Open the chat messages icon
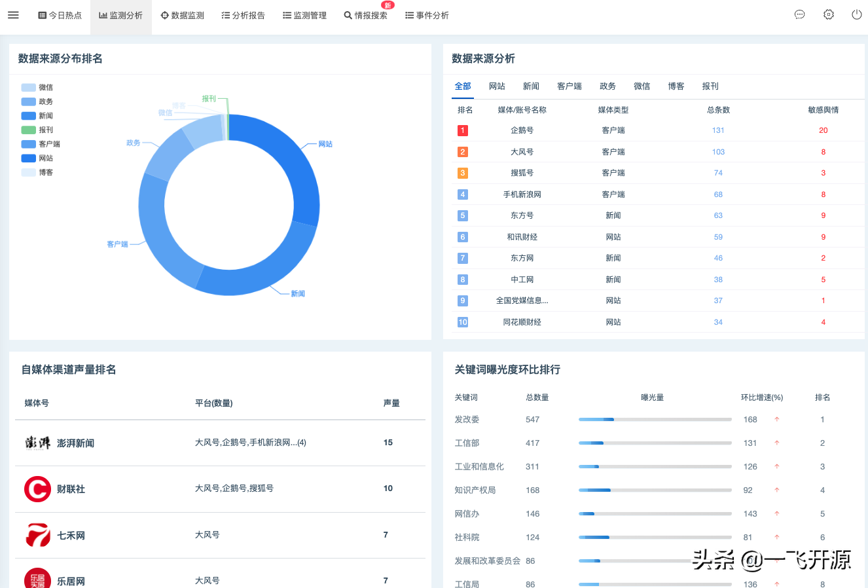This screenshot has height=588, width=868. click(x=799, y=14)
